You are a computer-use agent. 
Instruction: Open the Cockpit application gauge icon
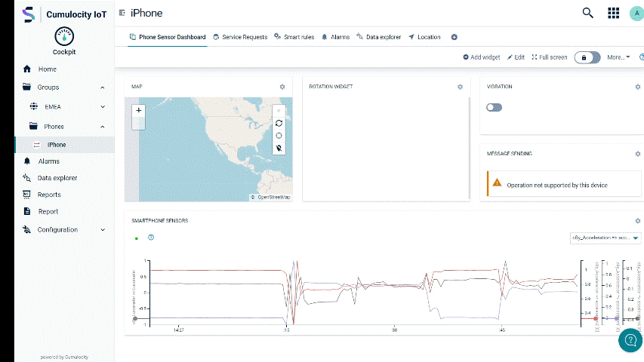pos(64,36)
